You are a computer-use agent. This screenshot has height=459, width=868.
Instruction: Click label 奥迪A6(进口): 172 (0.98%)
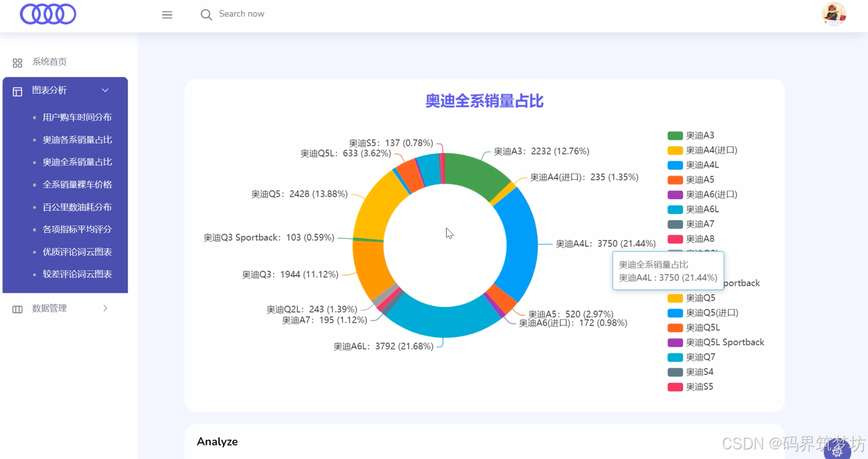tap(573, 323)
